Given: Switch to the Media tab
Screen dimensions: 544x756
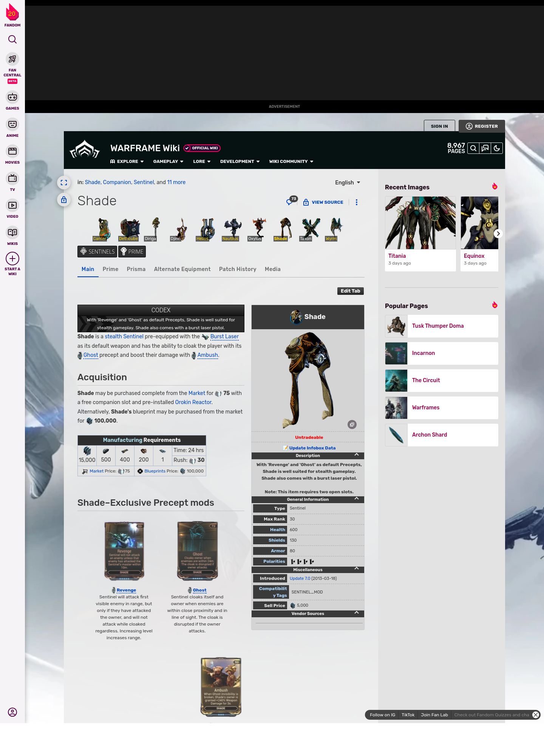Looking at the screenshot, I should click(x=273, y=269).
